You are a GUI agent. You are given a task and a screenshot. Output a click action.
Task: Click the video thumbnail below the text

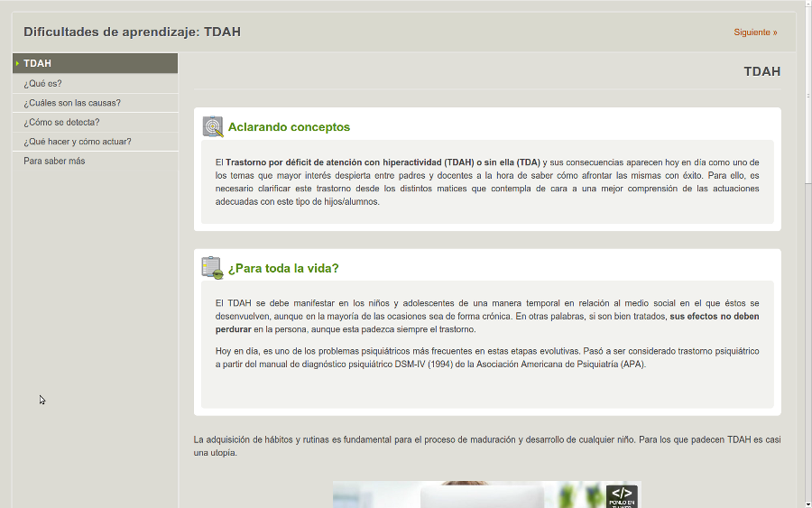click(x=469, y=494)
